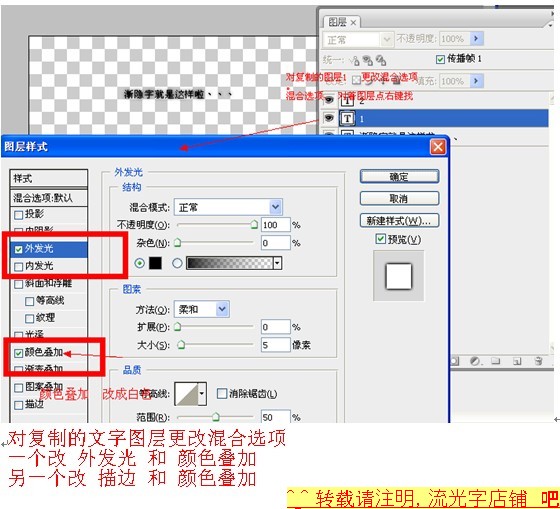Expand the 等高线 contour picker arrow
Image resolution: width=560 pixels, height=509 pixels.
[x=202, y=394]
